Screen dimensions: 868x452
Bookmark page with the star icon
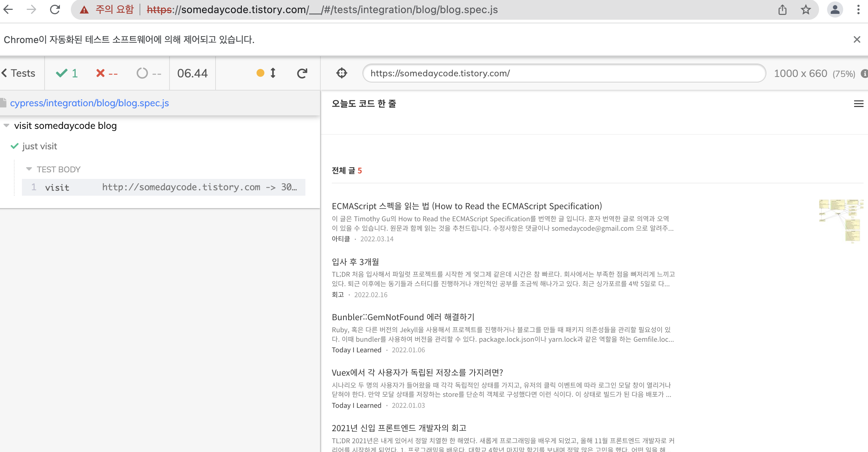[806, 9]
